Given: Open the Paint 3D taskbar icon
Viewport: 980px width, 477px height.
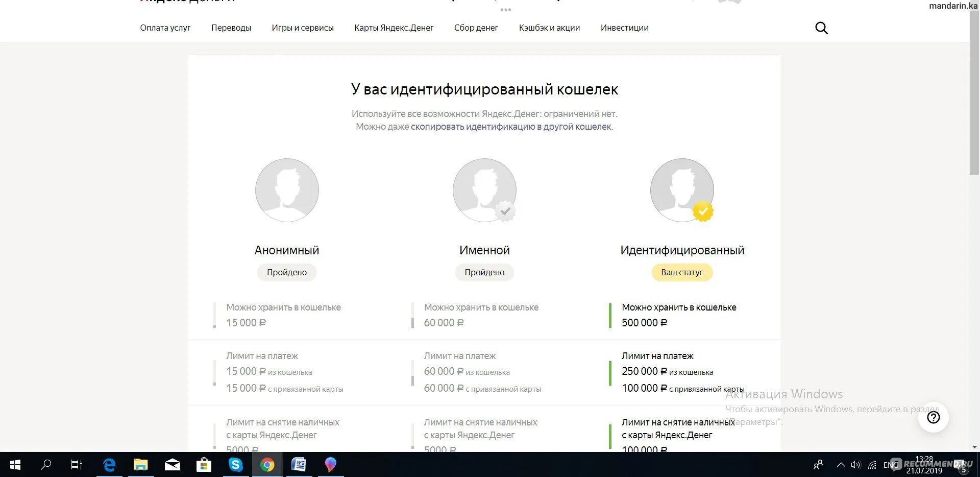Looking at the screenshot, I should point(330,465).
